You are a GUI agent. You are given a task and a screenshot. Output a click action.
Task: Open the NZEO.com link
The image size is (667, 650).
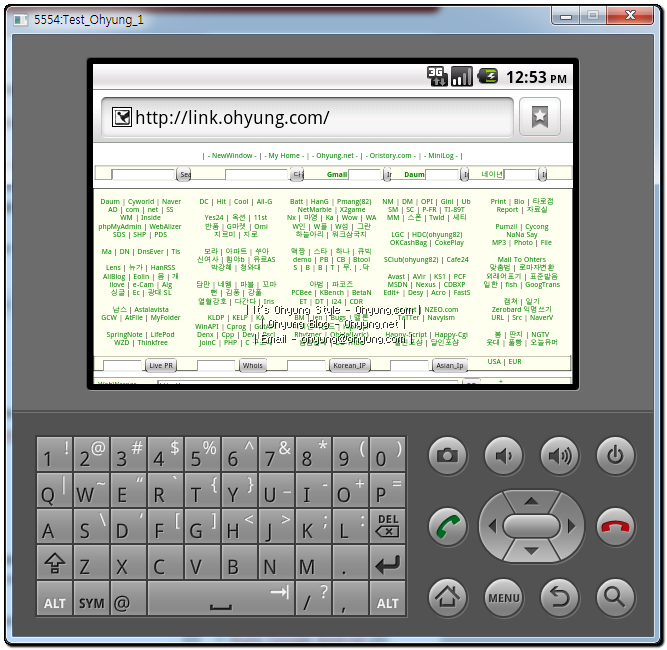[441, 310]
